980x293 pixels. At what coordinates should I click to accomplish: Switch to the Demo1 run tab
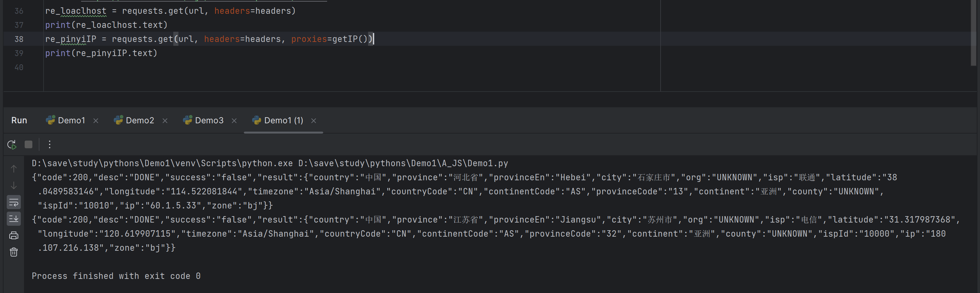pos(71,120)
